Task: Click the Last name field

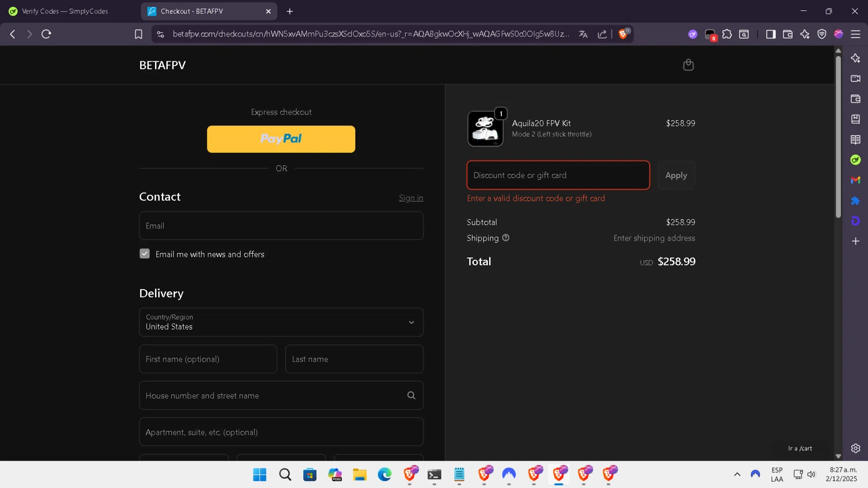Action: pos(354,359)
